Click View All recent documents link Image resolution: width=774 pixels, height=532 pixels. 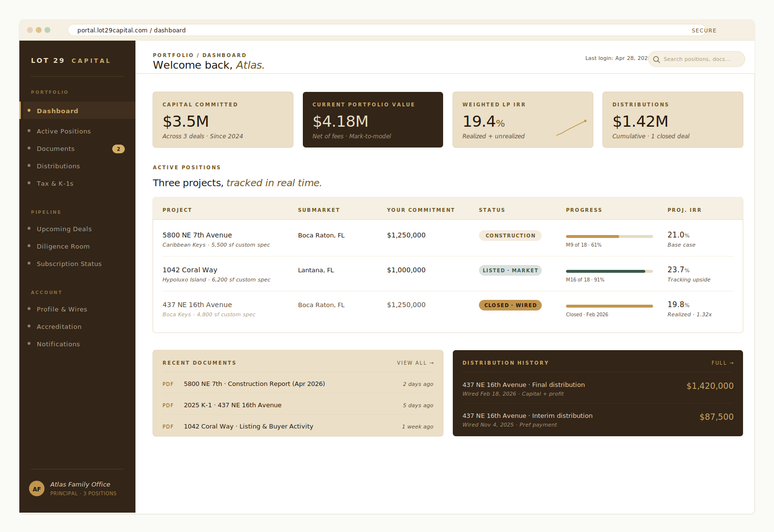click(415, 363)
